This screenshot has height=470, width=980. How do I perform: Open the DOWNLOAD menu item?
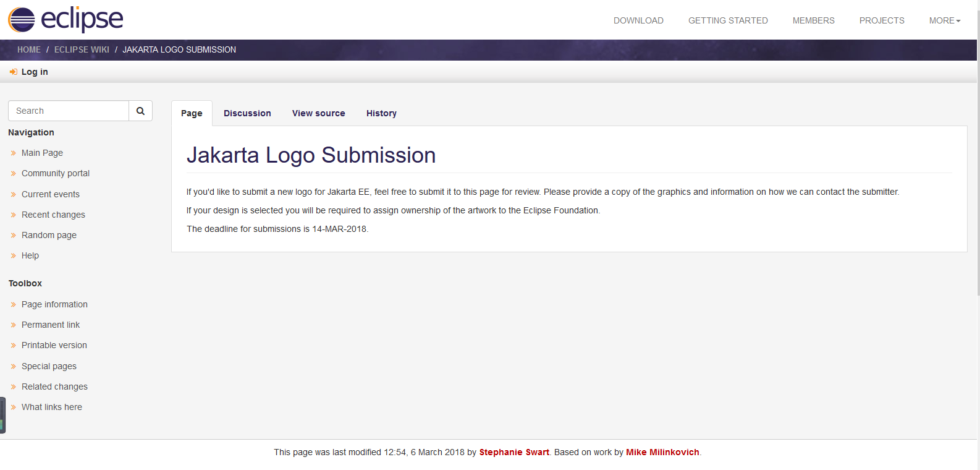click(x=638, y=20)
